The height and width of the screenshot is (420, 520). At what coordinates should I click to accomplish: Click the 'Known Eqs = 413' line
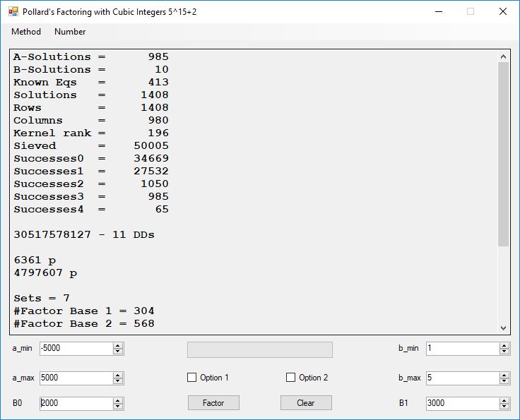coord(91,82)
